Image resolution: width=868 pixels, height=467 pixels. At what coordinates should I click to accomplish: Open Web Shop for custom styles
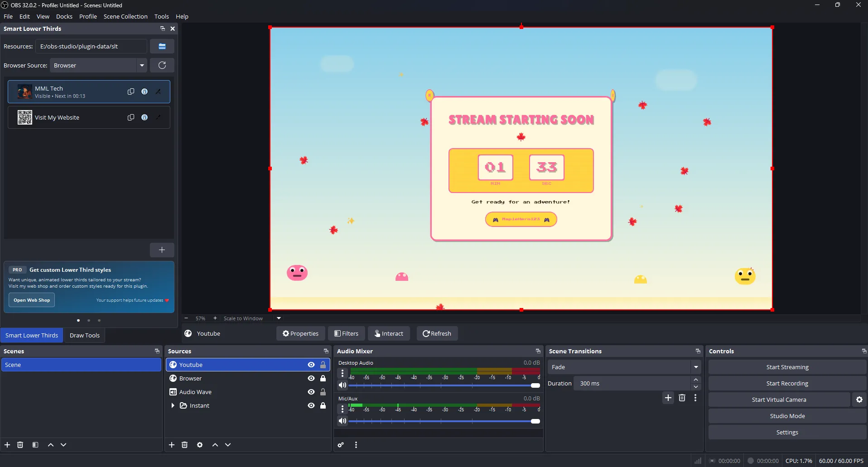[x=31, y=300]
